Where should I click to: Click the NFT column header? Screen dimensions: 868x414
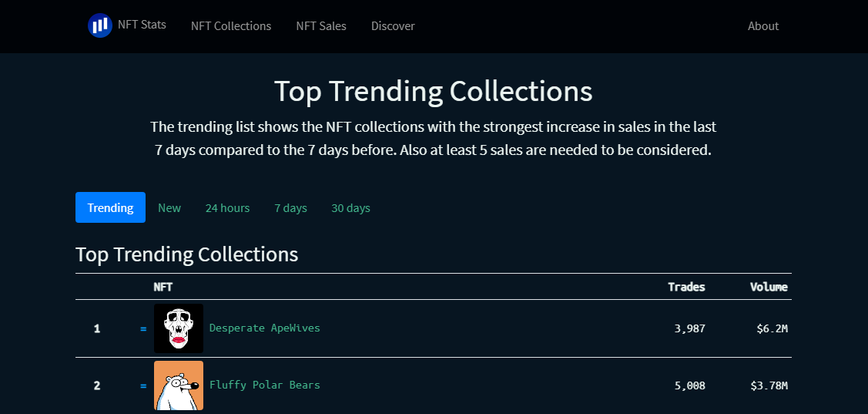163,287
